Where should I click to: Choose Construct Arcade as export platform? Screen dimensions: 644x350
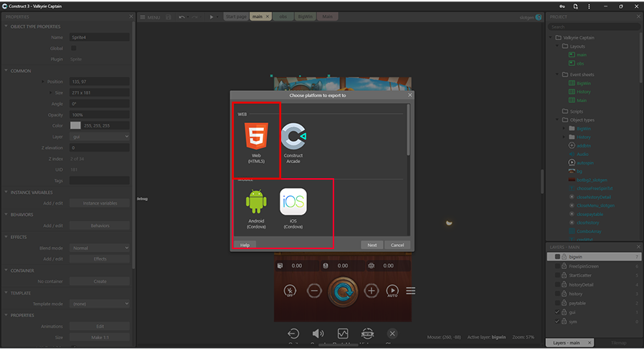pyautogui.click(x=293, y=142)
